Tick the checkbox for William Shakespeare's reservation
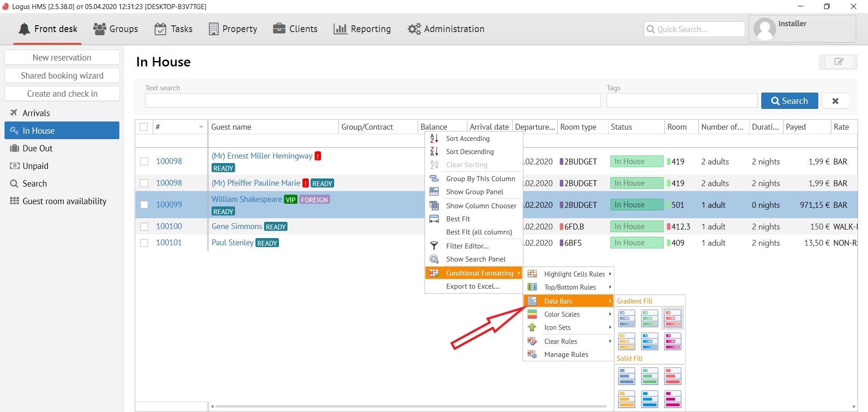Viewport: 868px width, 412px height. click(x=144, y=205)
